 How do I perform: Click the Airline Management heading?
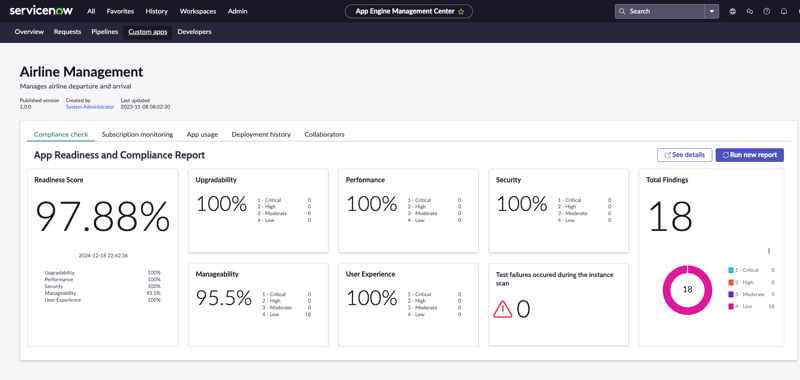tap(82, 72)
